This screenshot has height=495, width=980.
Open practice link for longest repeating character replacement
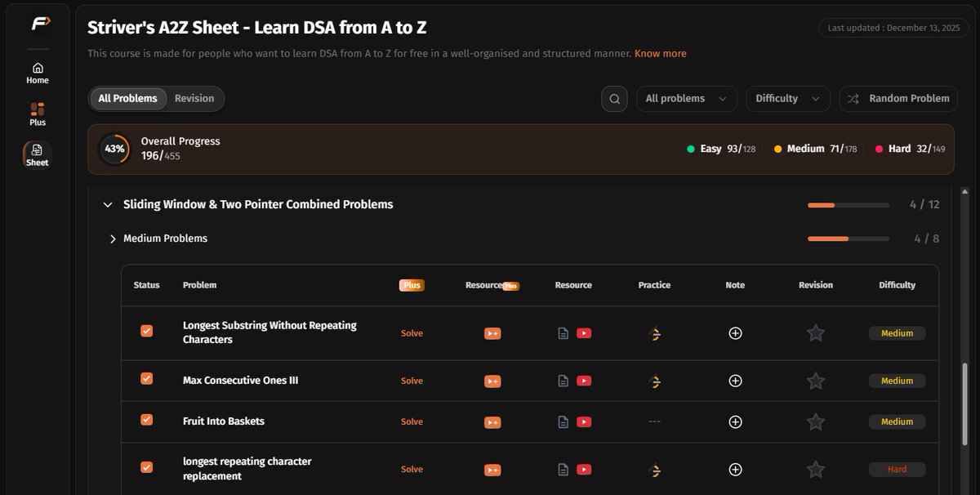654,470
